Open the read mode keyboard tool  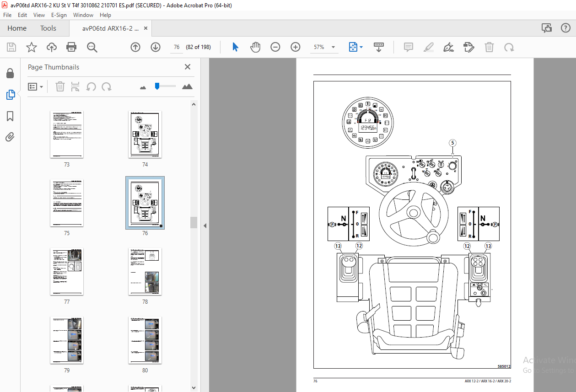(379, 47)
